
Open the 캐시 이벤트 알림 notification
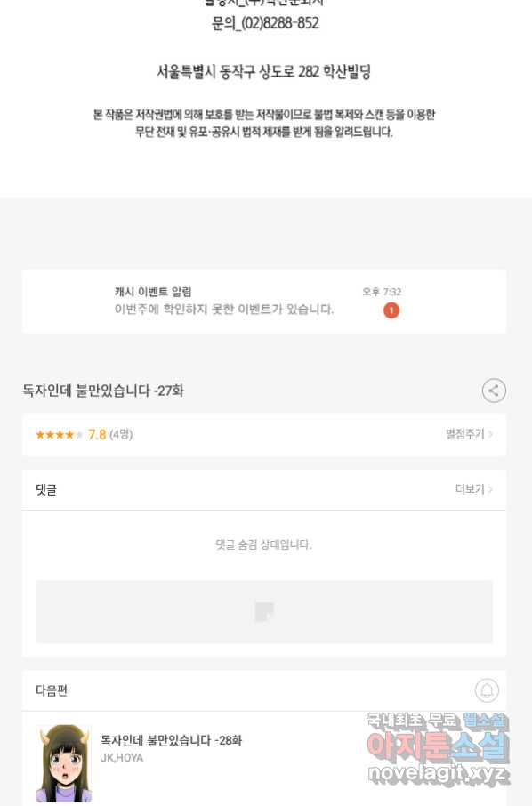coord(263,302)
